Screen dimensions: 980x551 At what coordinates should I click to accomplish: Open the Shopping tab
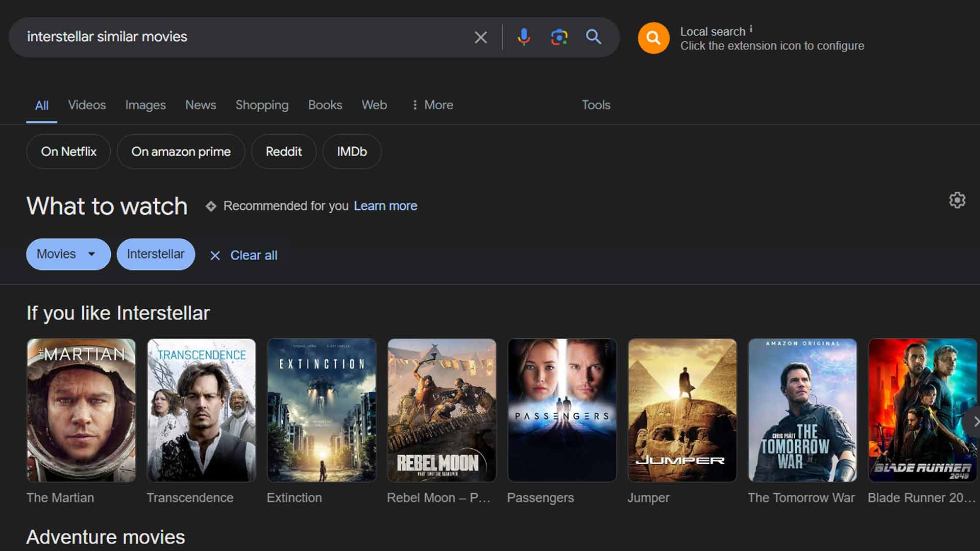262,105
